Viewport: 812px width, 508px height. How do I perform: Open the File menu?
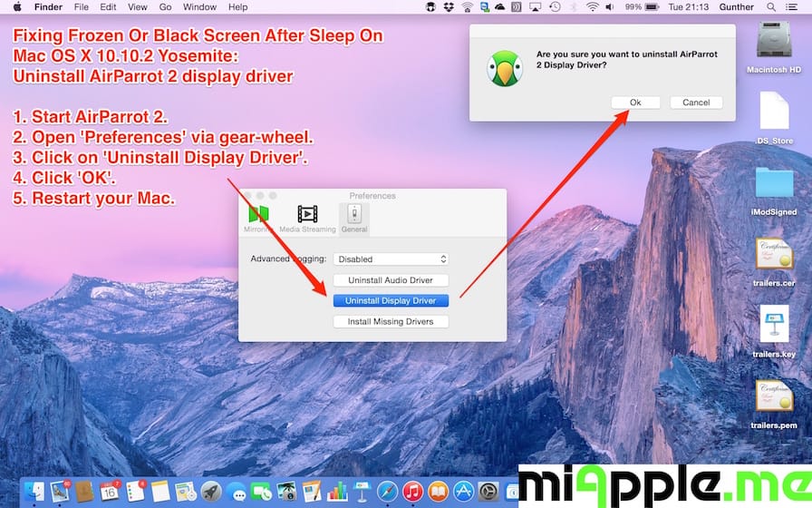82,6
